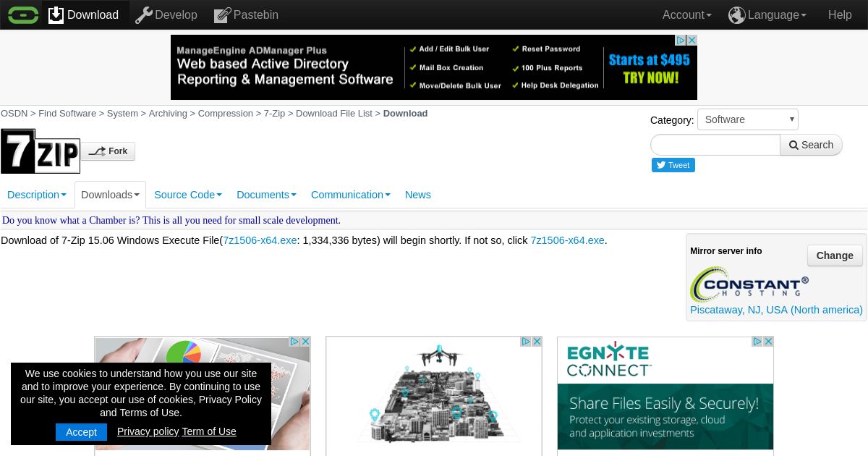Go to System breadcrumb
Viewport: 868px width, 456px height.
tap(122, 114)
